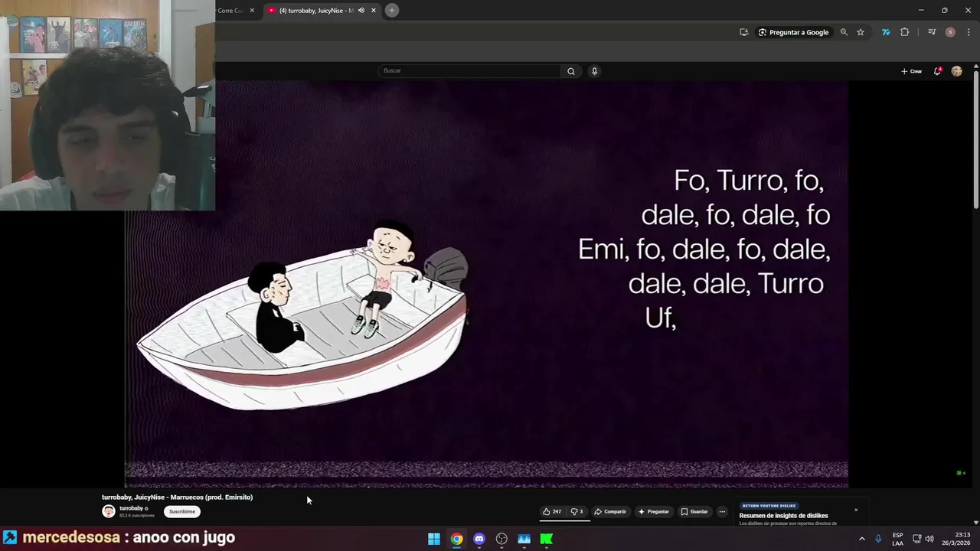Open the network status tray icon
Image resolution: width=980 pixels, height=551 pixels.
917,539
